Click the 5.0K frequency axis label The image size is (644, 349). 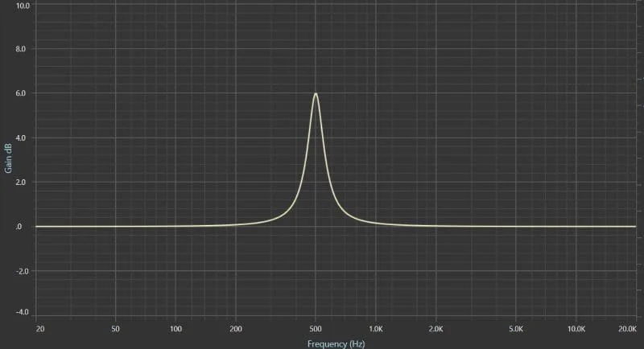[x=516, y=329]
